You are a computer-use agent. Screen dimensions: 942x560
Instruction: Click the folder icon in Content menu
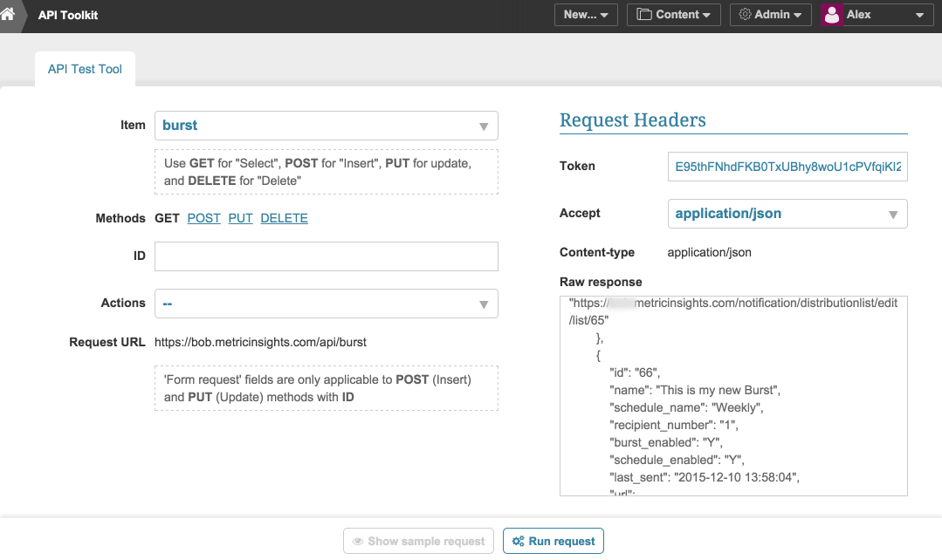pos(643,15)
